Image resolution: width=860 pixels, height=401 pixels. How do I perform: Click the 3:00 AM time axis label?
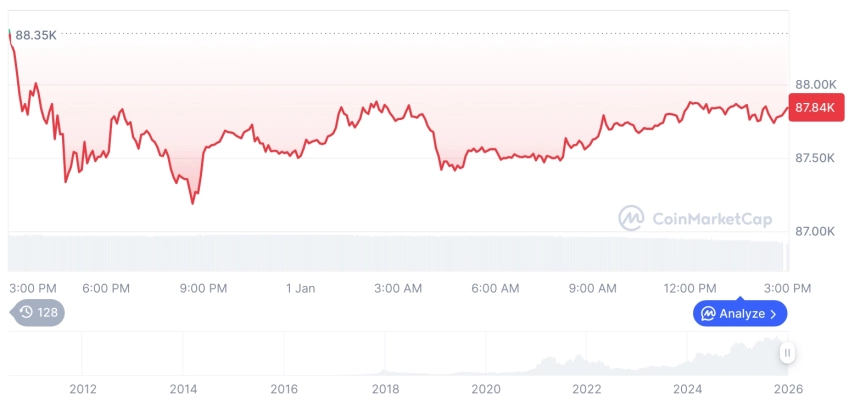[398, 288]
